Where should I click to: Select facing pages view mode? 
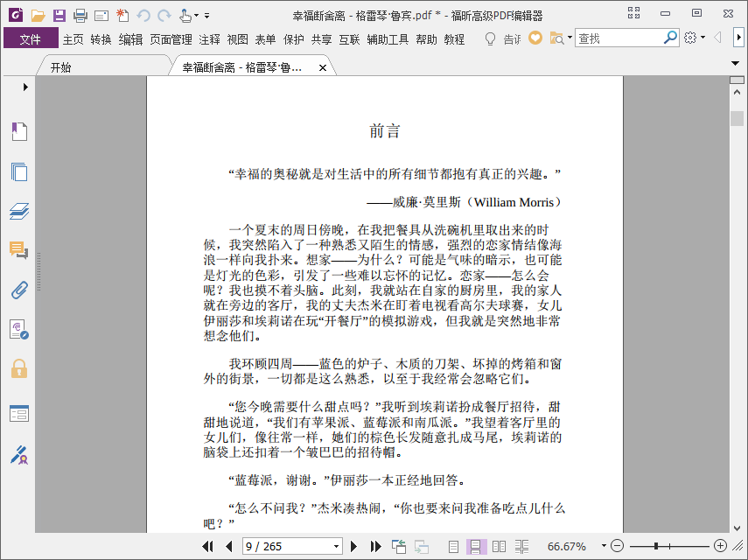point(499,547)
